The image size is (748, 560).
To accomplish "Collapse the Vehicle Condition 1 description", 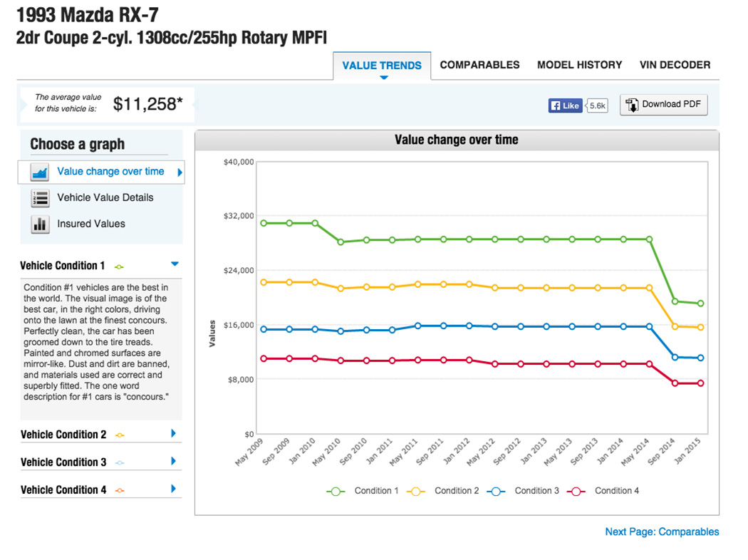I will pos(175,264).
